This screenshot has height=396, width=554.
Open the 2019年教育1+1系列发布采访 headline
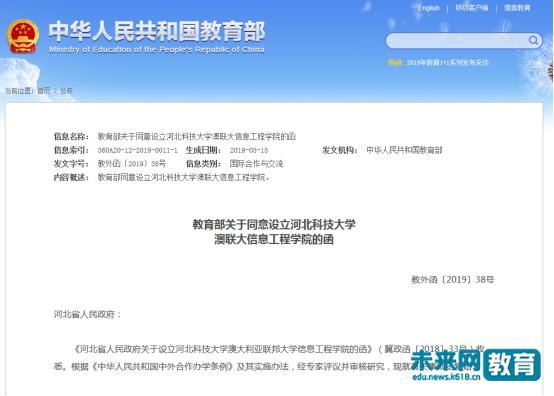click(x=448, y=63)
